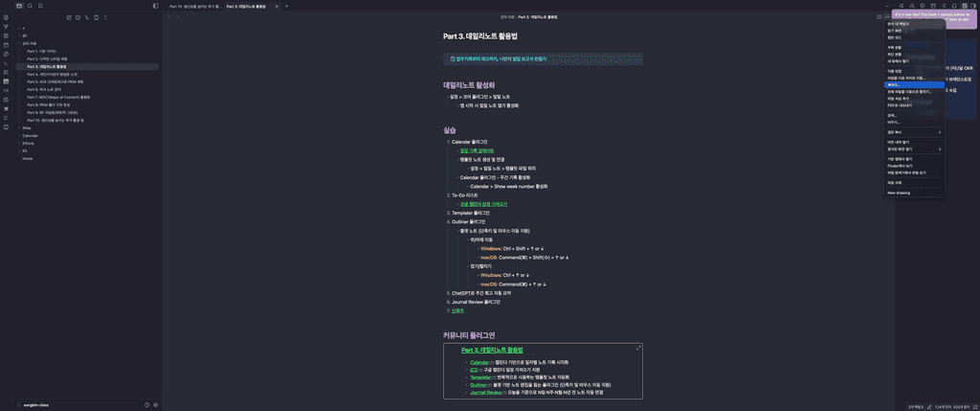This screenshot has height=411, width=980.
Task: Toggle the right sidebar
Action: [973, 6]
